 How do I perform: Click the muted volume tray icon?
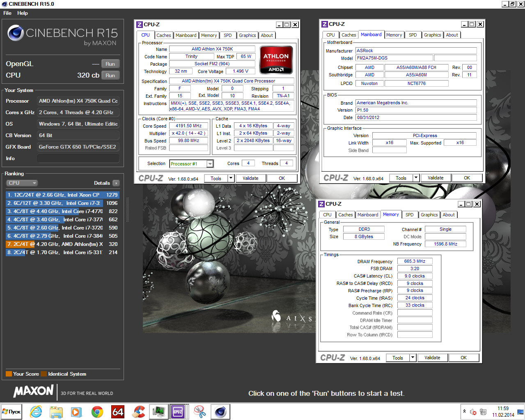(473, 412)
